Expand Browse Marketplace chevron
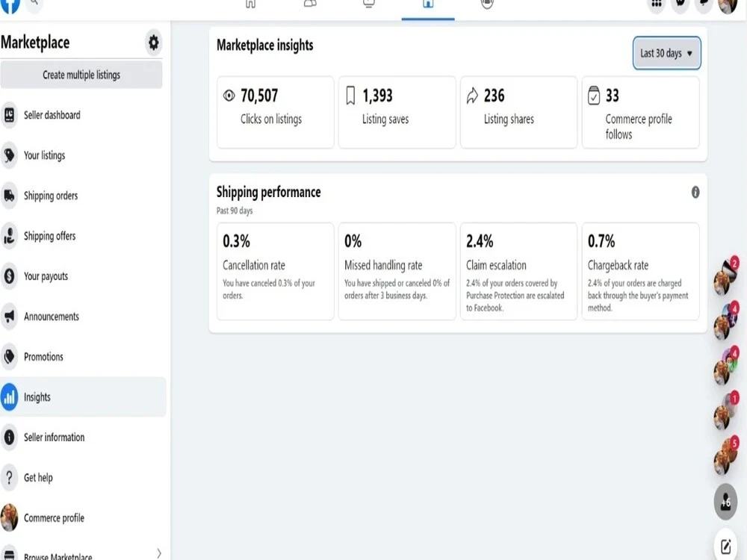747x560 pixels. click(158, 553)
